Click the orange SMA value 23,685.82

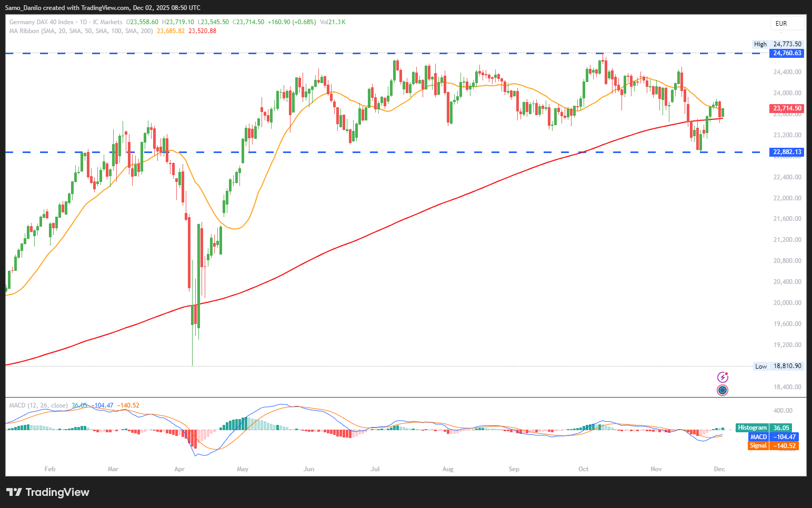click(171, 31)
